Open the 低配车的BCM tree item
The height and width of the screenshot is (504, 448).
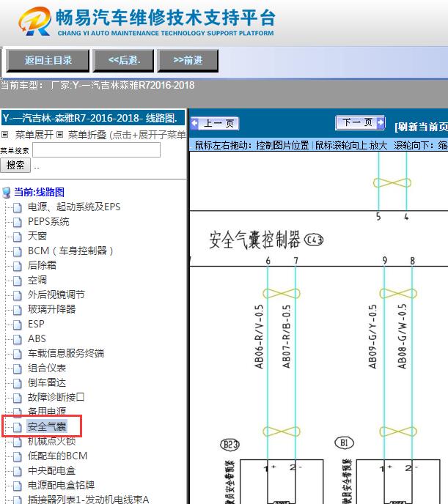click(x=58, y=456)
